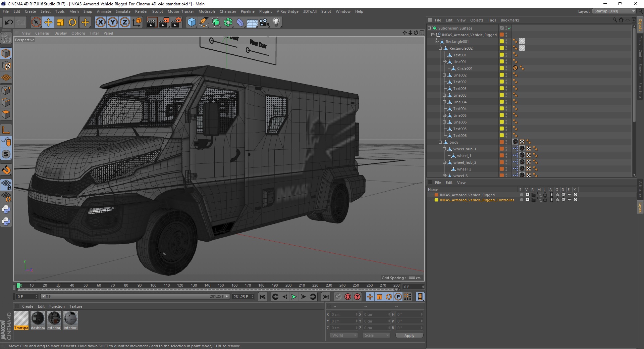Open the Material Manager Texture menu

[x=75, y=306]
